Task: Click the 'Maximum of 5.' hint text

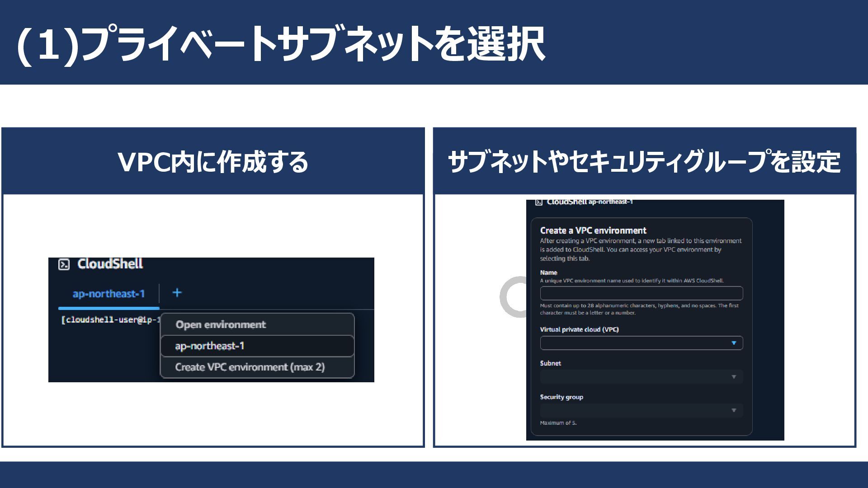Action: [x=558, y=423]
